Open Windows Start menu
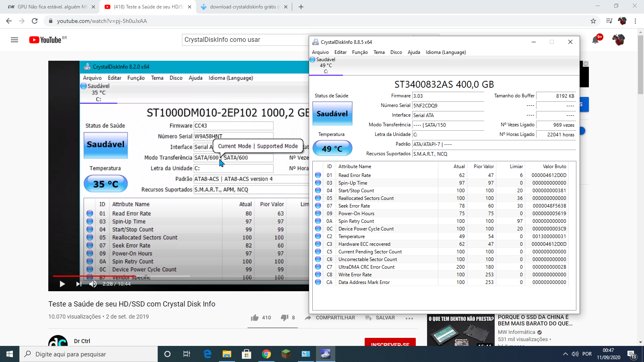The width and height of the screenshot is (644, 362). (x=10, y=354)
